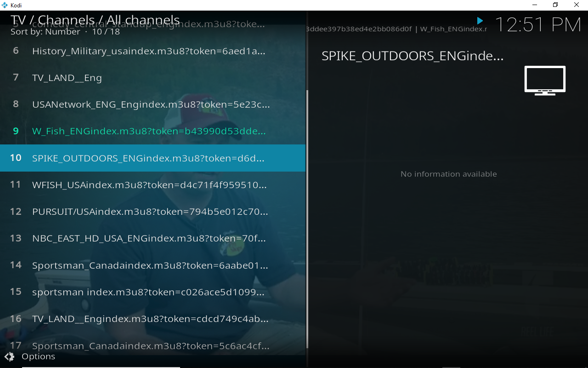The width and height of the screenshot is (588, 368).
Task: Click the playing indicator arrow near clock
Action: [x=480, y=21]
